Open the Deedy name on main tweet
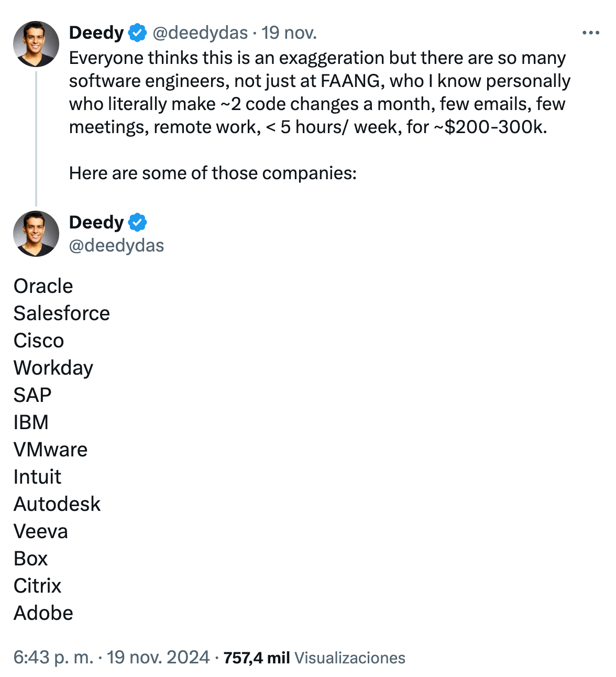 pyautogui.click(x=96, y=222)
